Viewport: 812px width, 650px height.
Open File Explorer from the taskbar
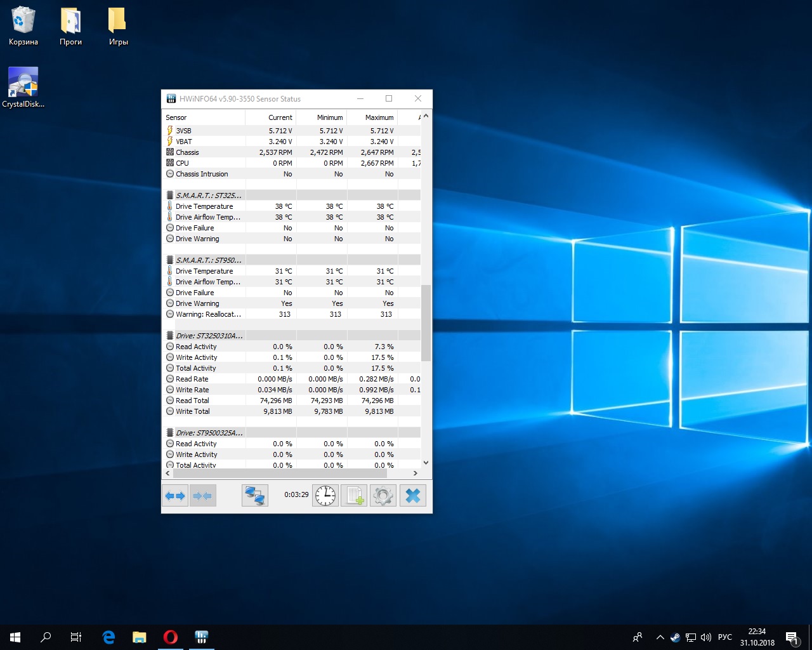pos(139,637)
